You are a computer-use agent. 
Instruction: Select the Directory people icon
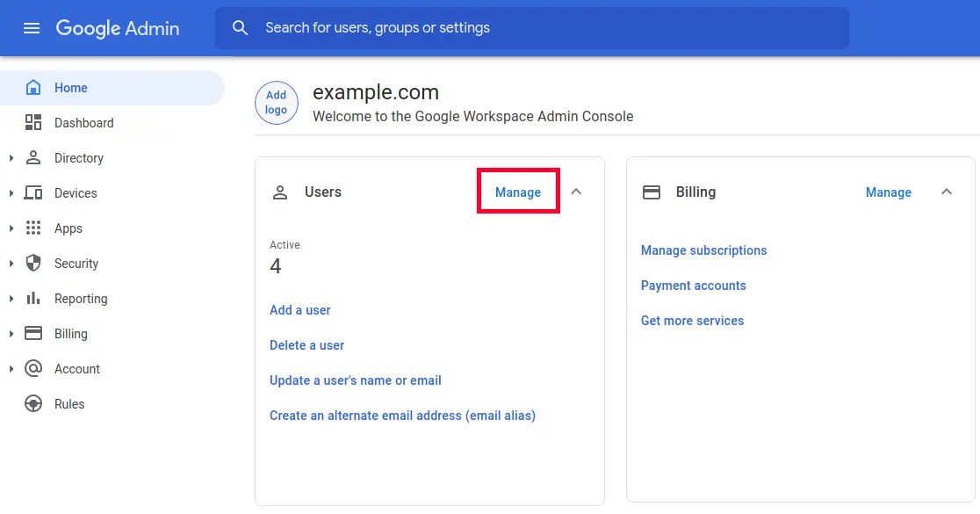[33, 157]
